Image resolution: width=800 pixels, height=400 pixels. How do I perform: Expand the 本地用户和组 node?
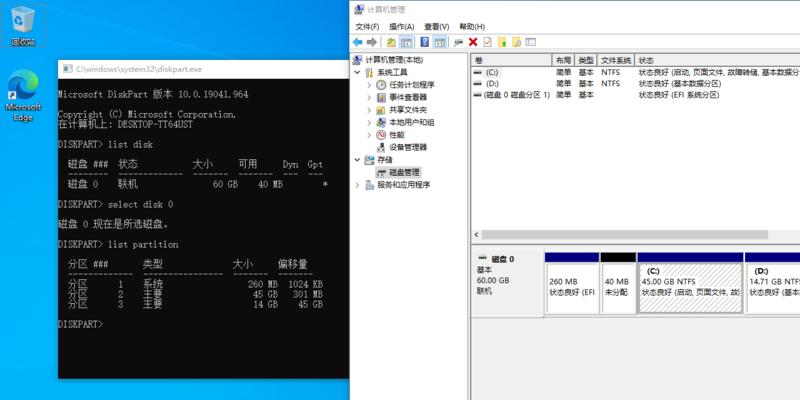coord(369,122)
